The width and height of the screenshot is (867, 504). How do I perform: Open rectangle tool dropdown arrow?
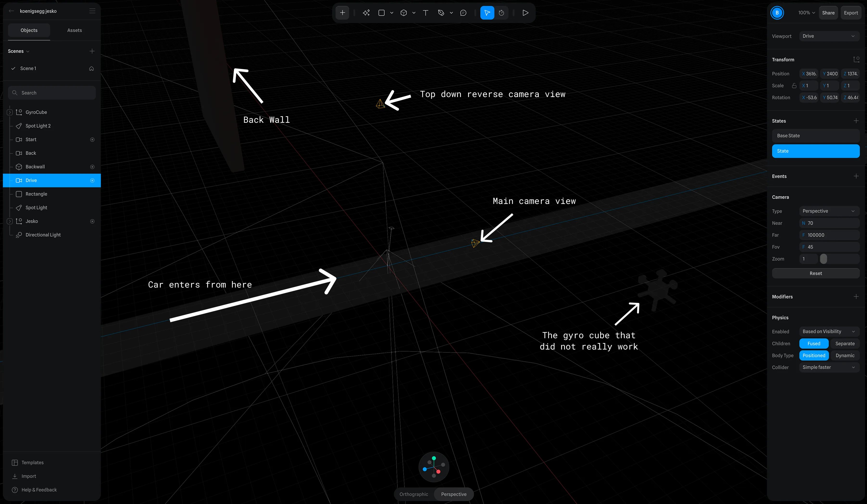[x=392, y=13]
